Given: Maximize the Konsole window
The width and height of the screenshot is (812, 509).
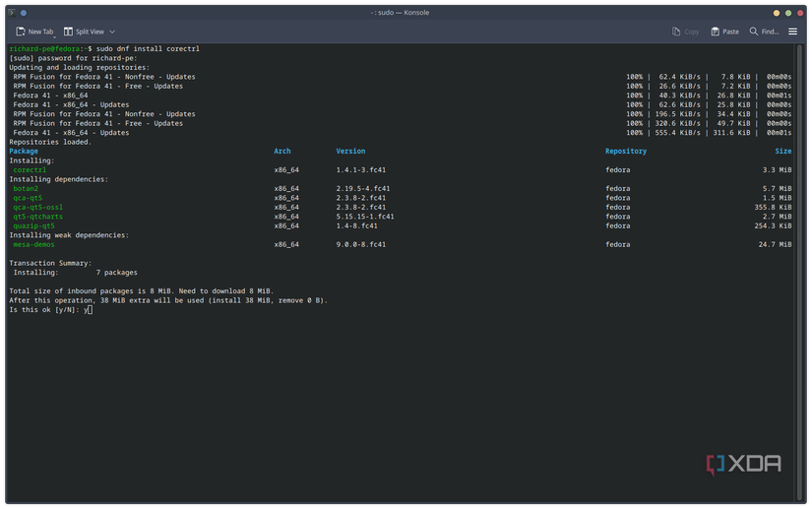Looking at the screenshot, I should click(x=787, y=13).
